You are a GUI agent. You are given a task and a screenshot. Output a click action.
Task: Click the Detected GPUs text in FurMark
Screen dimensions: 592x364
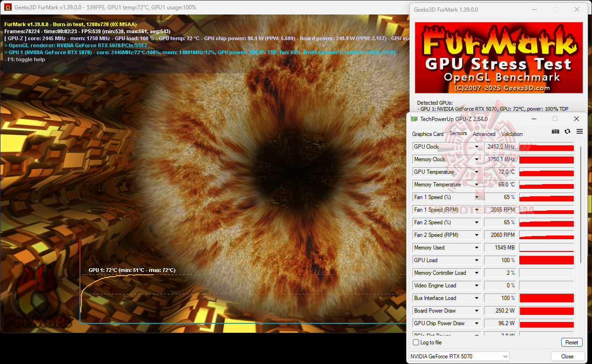pos(435,103)
